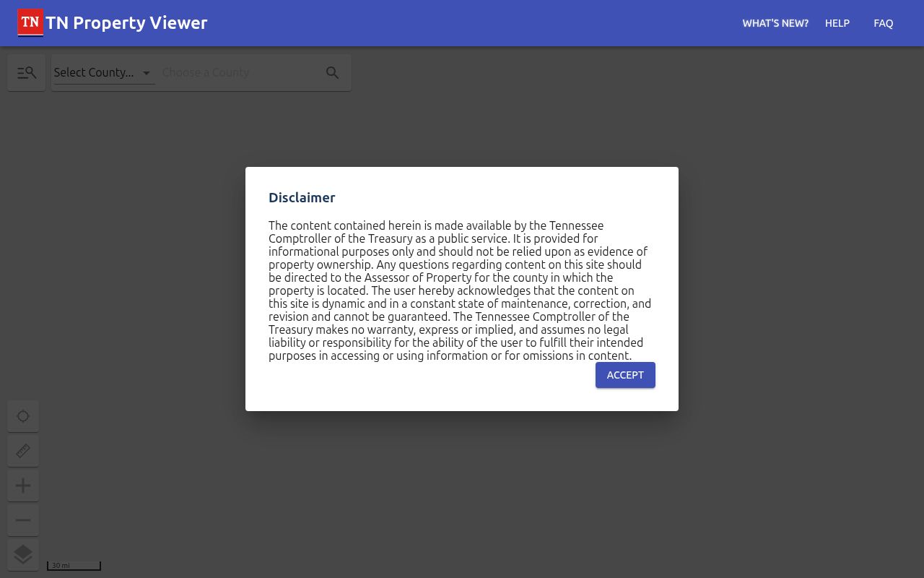Focus the Choose a County input field
Screen dimensions: 924x578
(x=238, y=73)
